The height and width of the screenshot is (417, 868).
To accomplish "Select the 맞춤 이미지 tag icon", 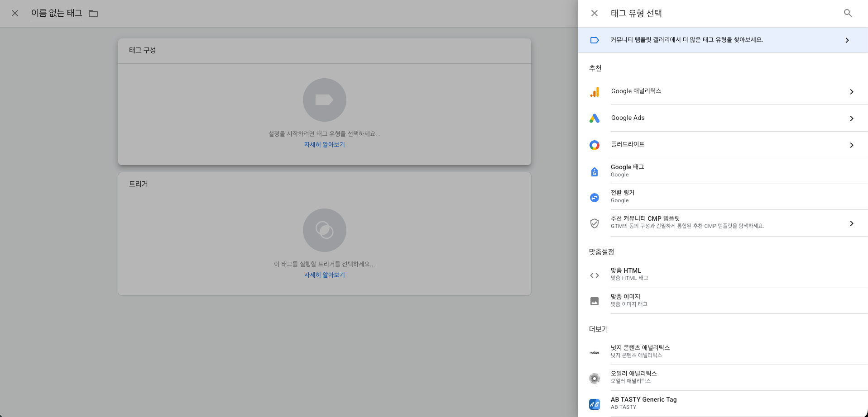I will pyautogui.click(x=595, y=301).
